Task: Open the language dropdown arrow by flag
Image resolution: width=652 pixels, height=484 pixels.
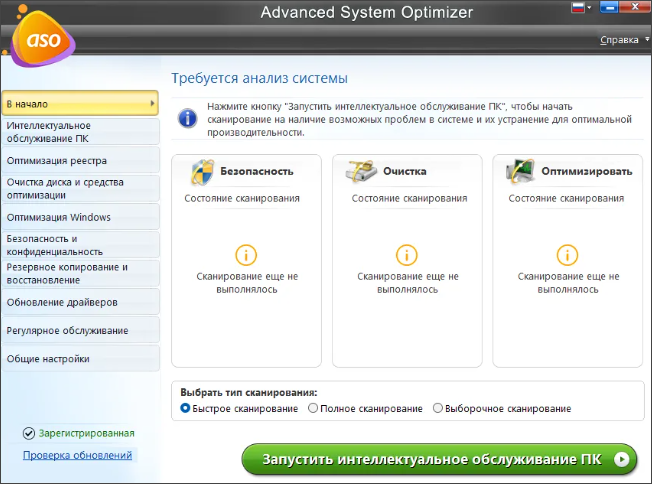Action: tap(589, 7)
